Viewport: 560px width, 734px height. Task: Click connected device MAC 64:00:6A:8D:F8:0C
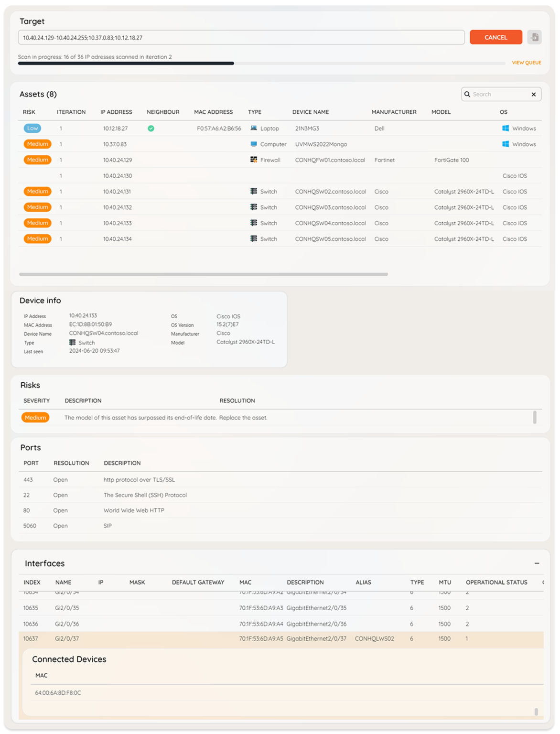pyautogui.click(x=57, y=693)
